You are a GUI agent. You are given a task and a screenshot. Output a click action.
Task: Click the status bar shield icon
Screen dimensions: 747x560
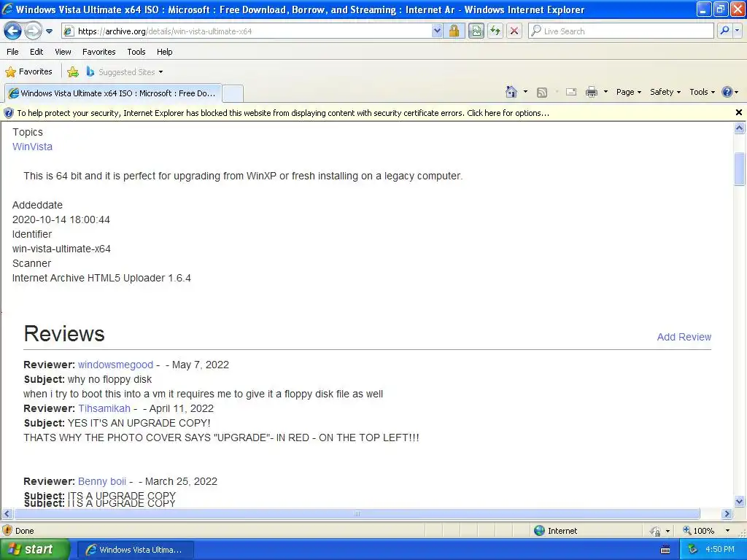7,531
